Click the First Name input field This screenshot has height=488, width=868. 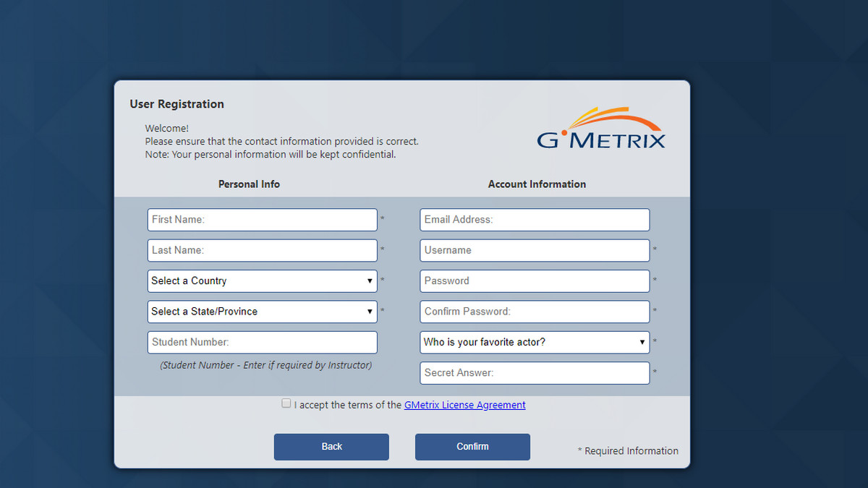tap(263, 220)
